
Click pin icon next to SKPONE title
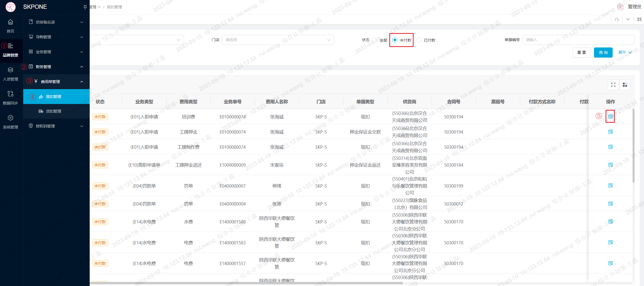pos(85,7)
